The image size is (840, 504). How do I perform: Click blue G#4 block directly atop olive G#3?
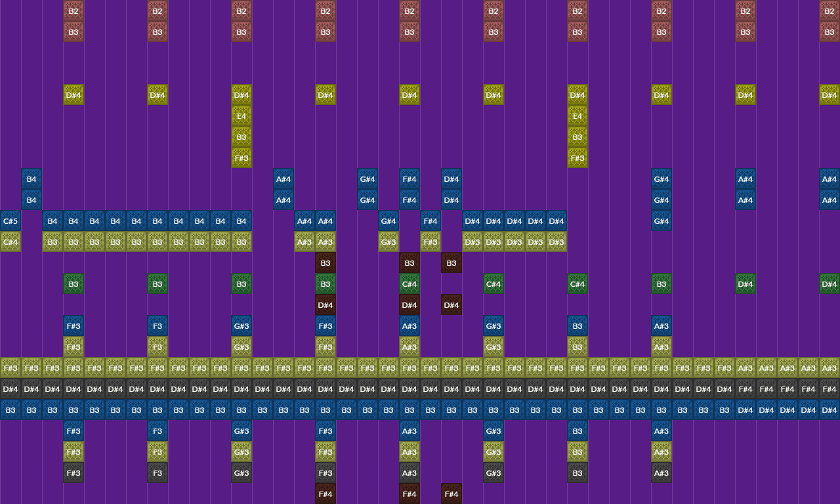pos(388,221)
